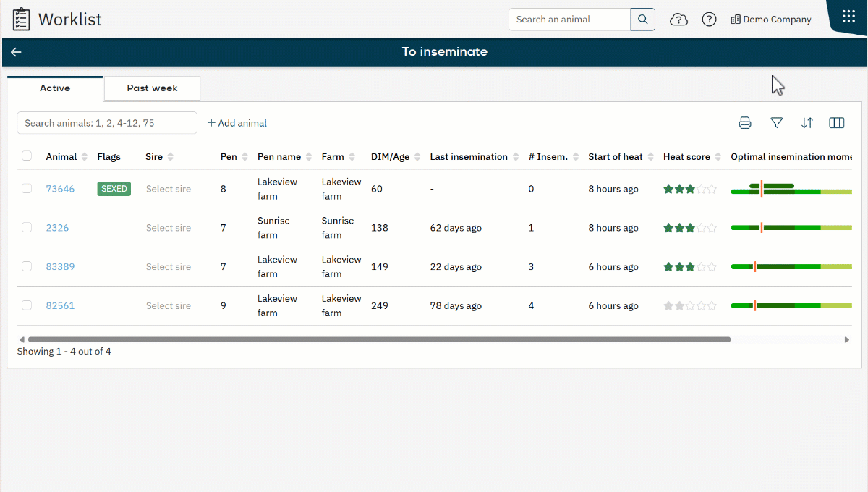Image resolution: width=868 pixels, height=492 pixels.
Task: Click 'Showing 1 - 4 out of 4'
Action: tap(64, 352)
